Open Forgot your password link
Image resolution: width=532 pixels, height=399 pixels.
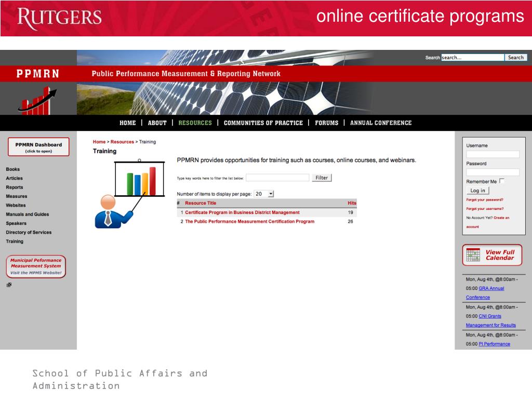485,200
